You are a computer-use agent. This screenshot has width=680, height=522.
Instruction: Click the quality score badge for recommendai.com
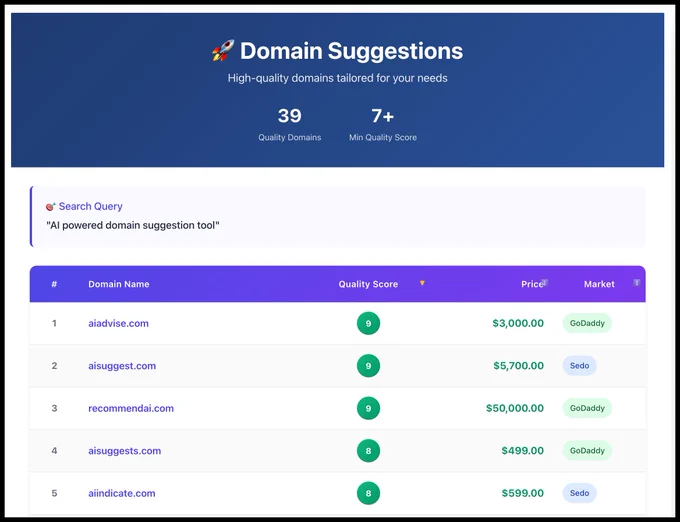pos(368,408)
